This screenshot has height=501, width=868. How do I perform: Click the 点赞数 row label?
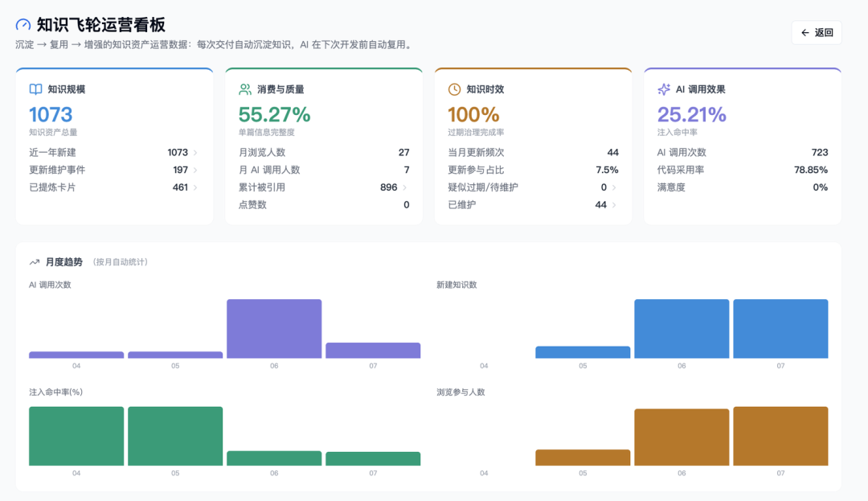252,205
